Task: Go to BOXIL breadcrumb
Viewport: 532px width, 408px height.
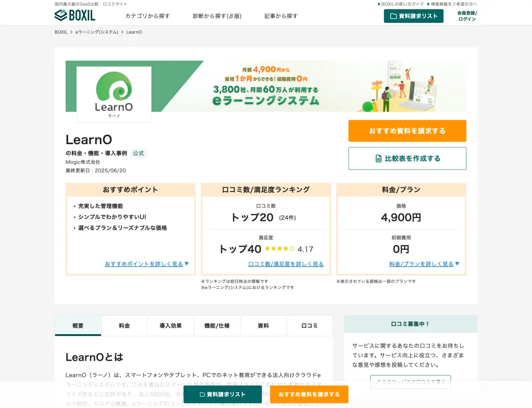Action: pos(61,32)
